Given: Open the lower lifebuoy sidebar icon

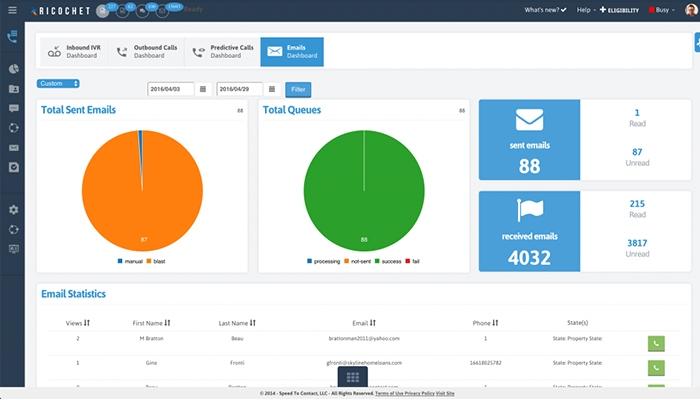Looking at the screenshot, I should 14,229.
